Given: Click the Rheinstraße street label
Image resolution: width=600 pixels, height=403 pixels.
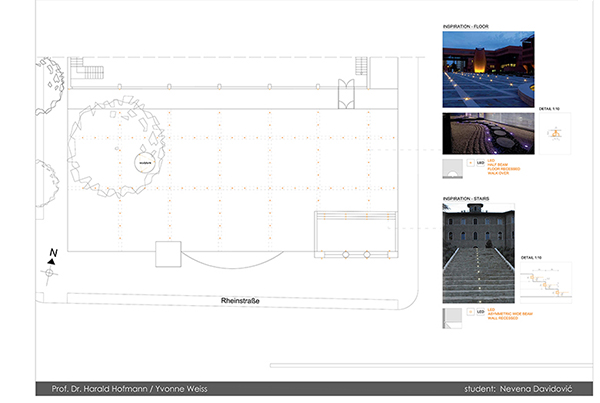Looking at the screenshot, I should click(242, 300).
